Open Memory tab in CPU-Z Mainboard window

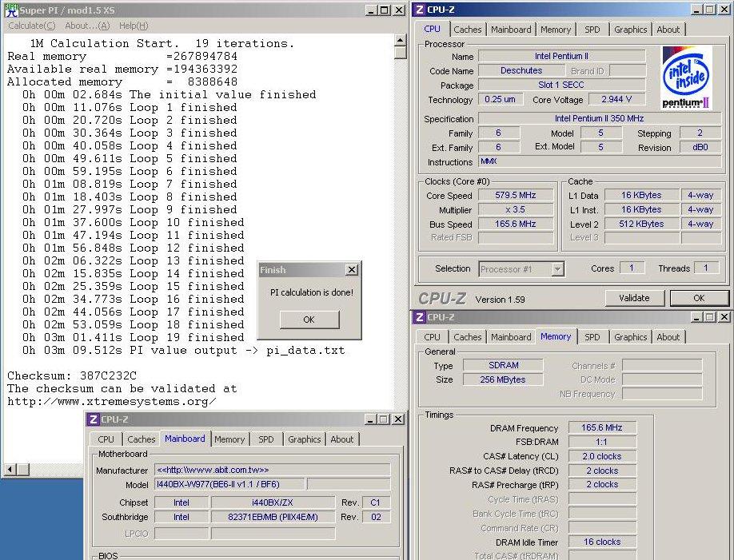pyautogui.click(x=229, y=439)
